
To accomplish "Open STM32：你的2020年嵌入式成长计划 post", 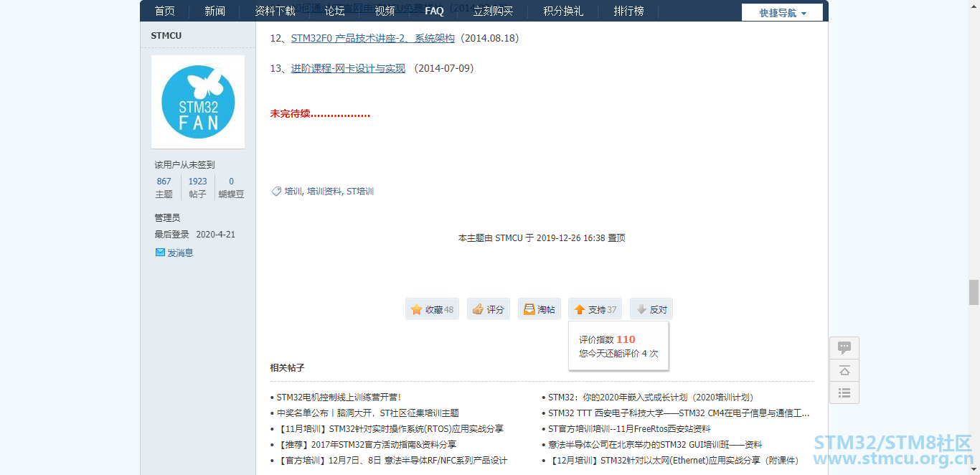I will (651, 397).
